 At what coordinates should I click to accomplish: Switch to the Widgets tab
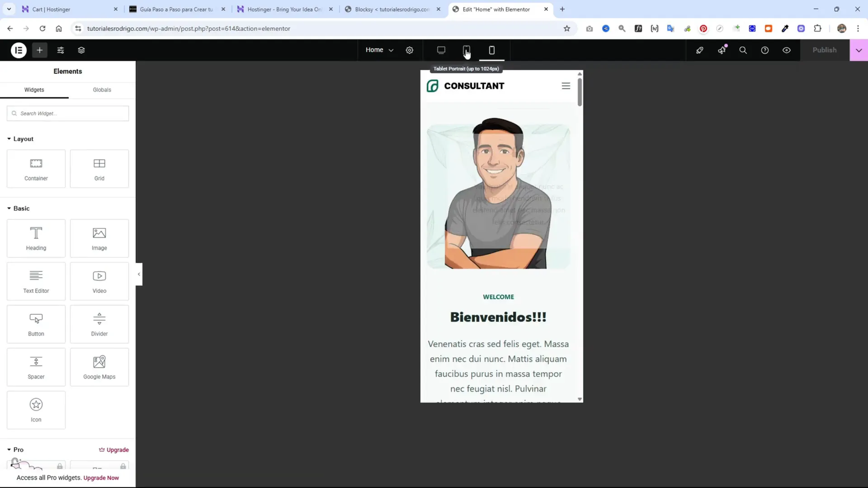coord(34,89)
